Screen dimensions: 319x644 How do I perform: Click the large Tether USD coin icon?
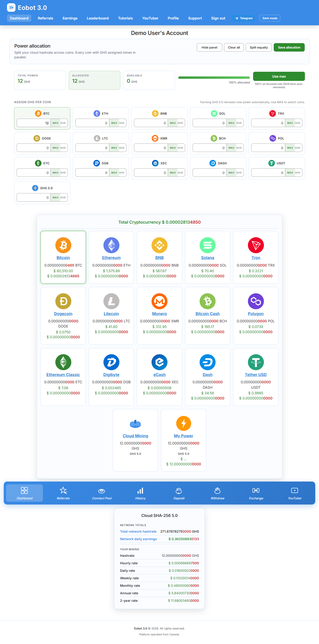click(256, 362)
